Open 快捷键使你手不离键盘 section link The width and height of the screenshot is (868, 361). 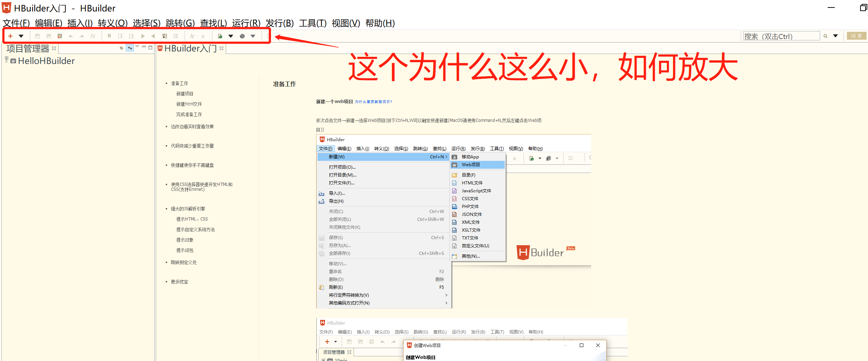[192, 165]
